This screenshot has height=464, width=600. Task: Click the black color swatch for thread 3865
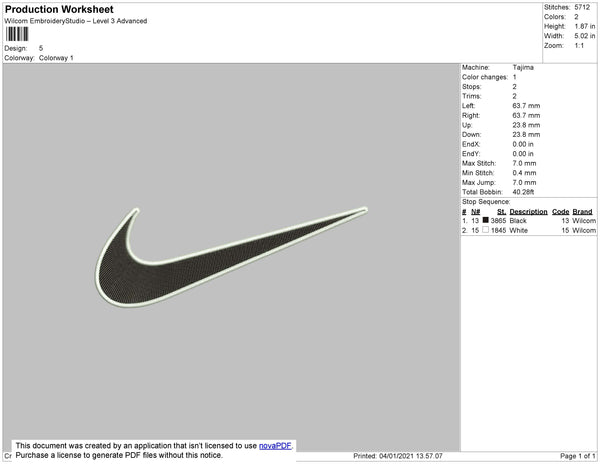486,220
